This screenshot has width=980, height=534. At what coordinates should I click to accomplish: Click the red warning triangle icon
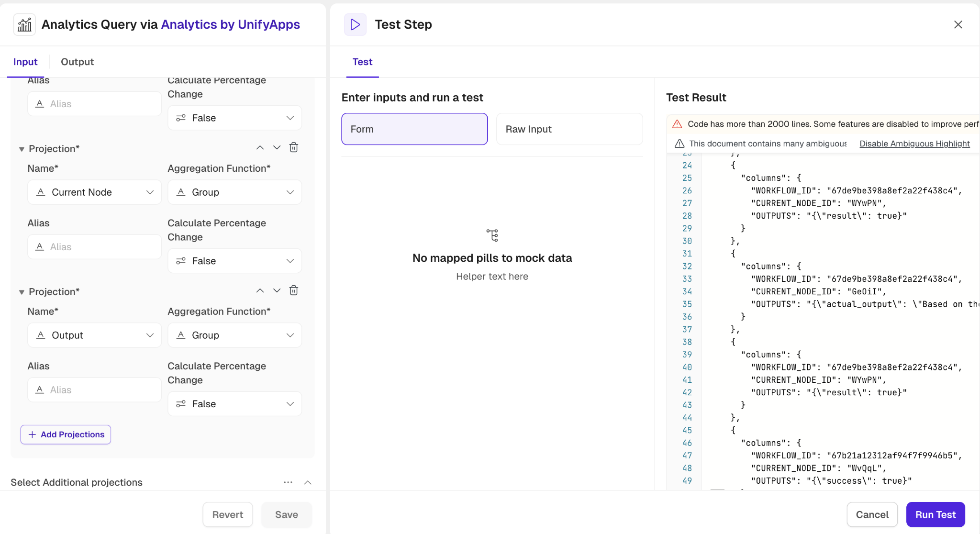click(x=677, y=124)
